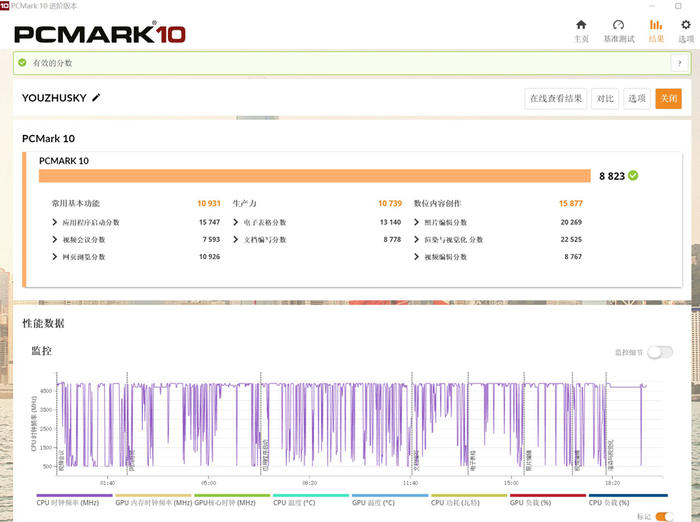Expand the 视频会议分数 row
The width and height of the screenshot is (700, 522).
[x=55, y=240]
